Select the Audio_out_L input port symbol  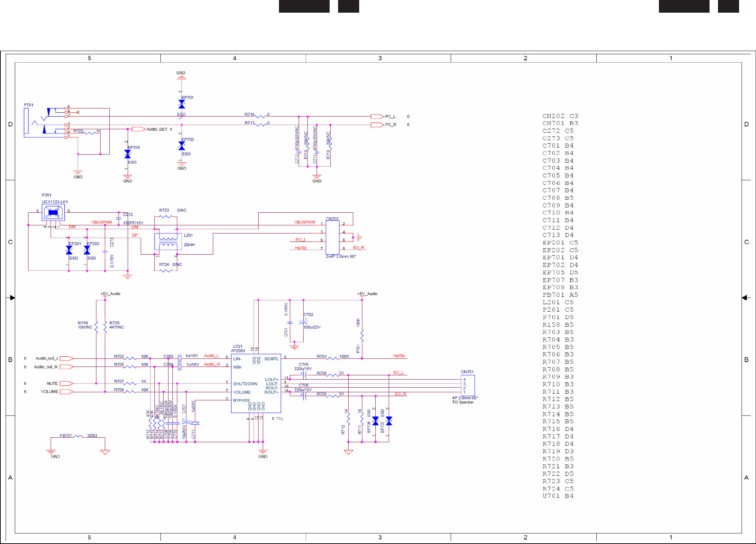click(66, 358)
